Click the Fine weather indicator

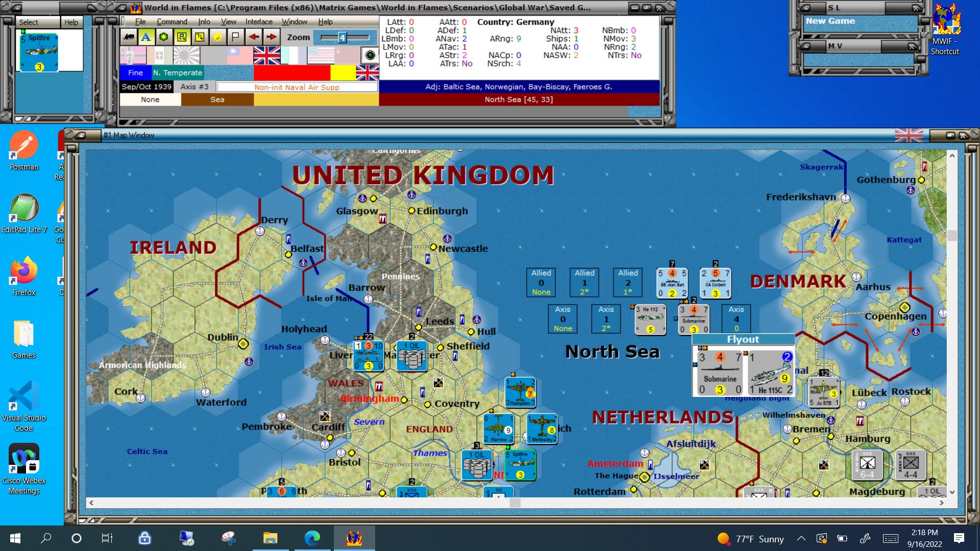click(135, 72)
